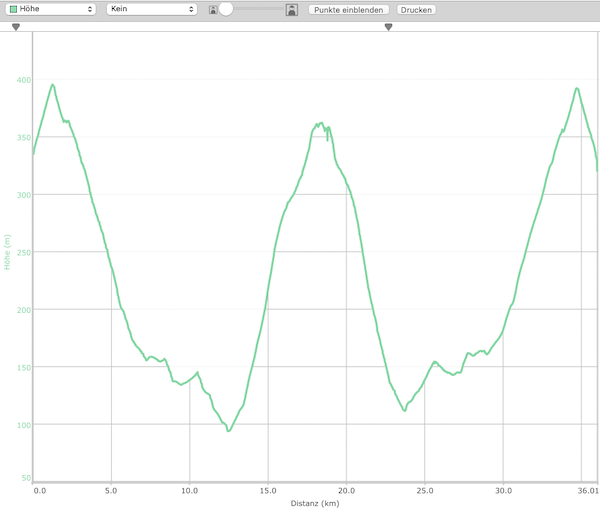
Task: Select the left range marker triangle
Action: tap(16, 27)
